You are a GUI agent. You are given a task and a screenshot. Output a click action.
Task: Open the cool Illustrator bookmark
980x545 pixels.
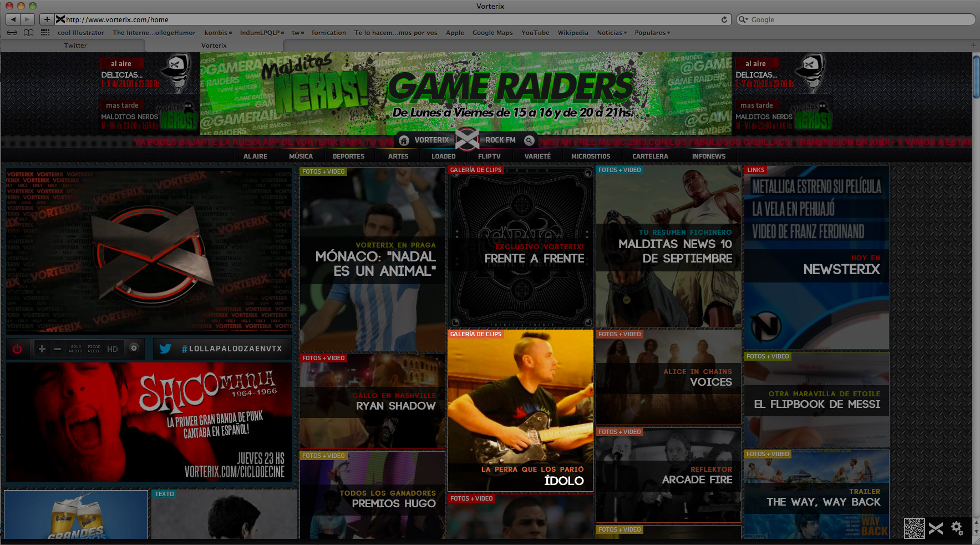(x=81, y=33)
